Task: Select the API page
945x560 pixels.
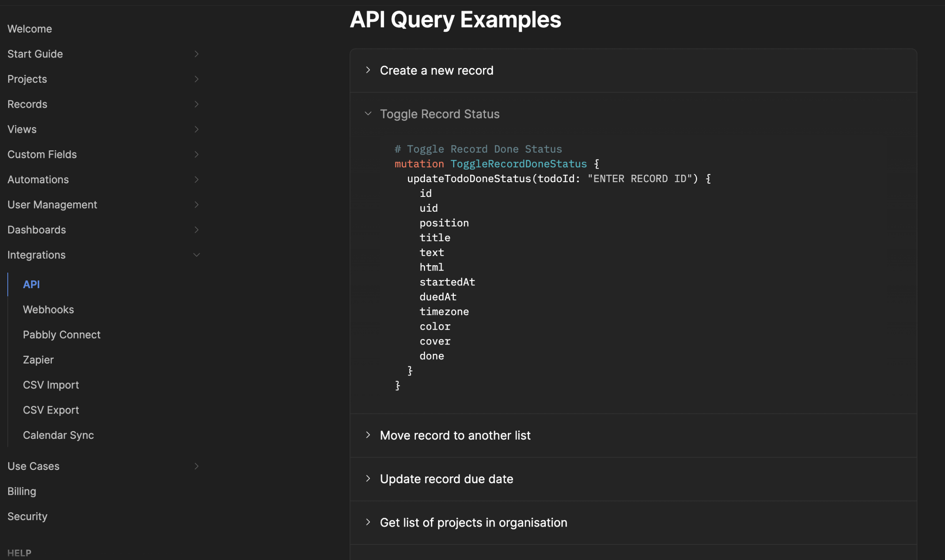Action: 31,284
